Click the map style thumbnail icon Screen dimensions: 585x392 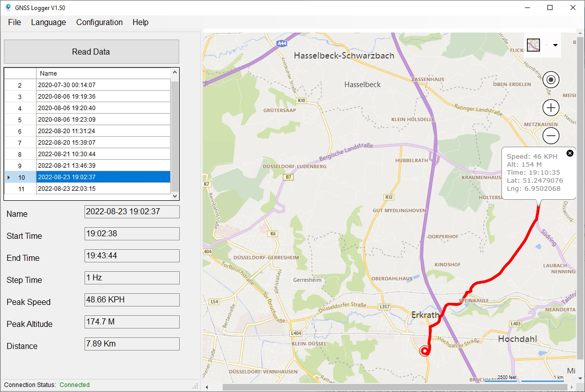click(533, 45)
